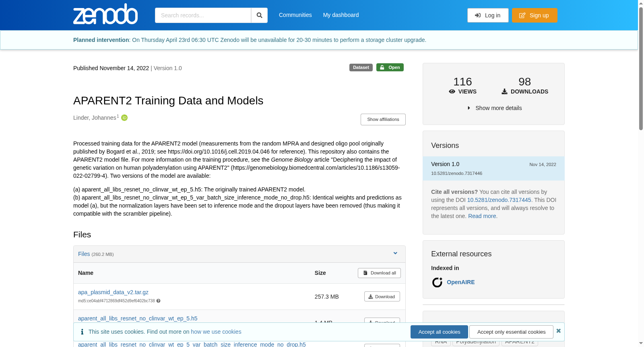The image size is (644, 347).
Task: Click Accept only essential cookies
Action: (x=511, y=332)
